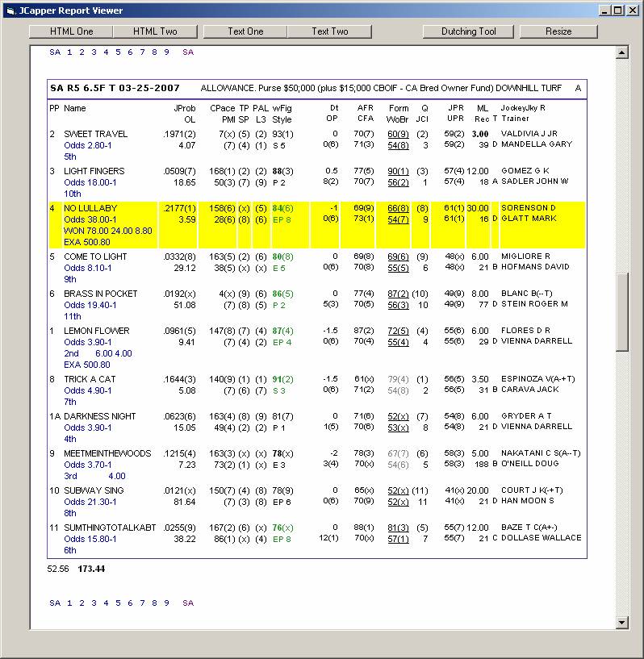644x659 pixels.
Task: Click WoBr value 56(2) for LIGHT FINGERS
Action: coord(398,182)
